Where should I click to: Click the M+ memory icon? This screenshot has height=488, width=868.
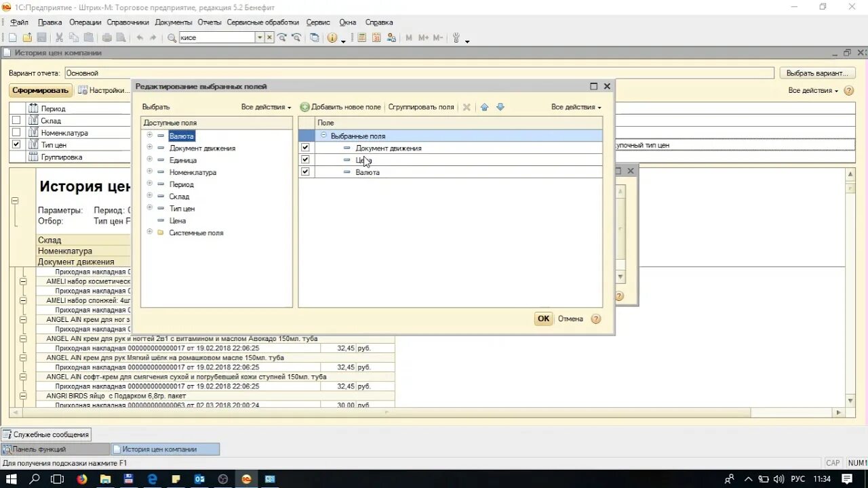pyautogui.click(x=424, y=38)
